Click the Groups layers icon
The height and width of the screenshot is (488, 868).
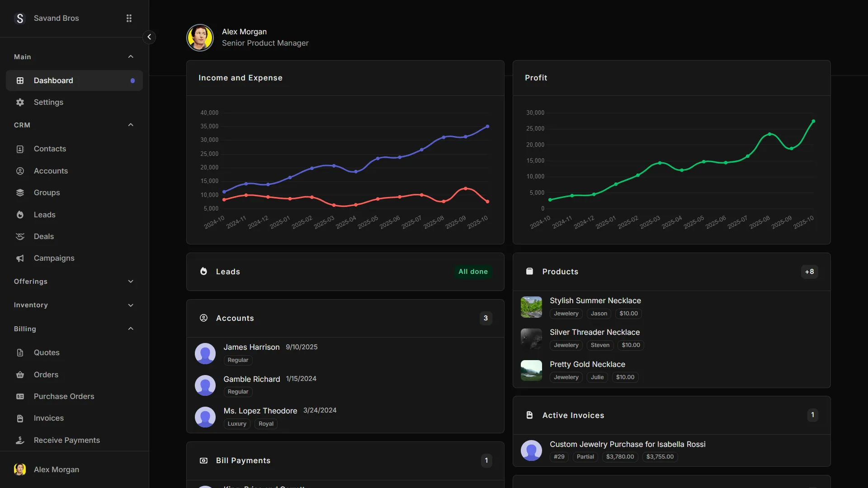point(20,192)
